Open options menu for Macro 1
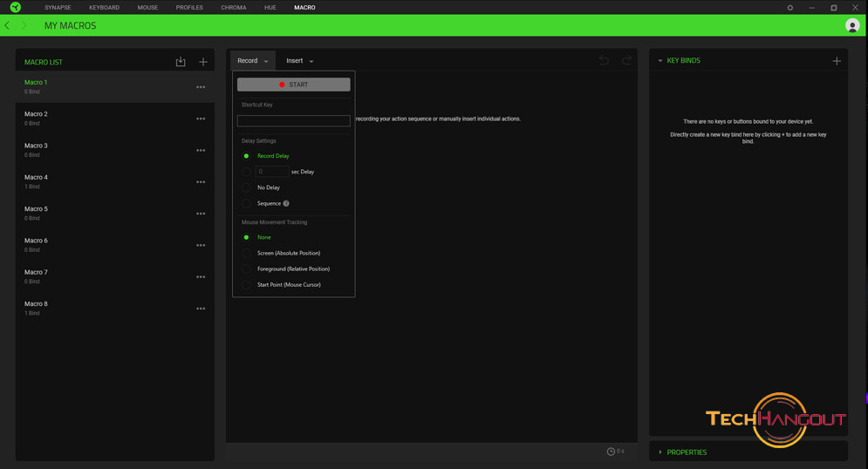This screenshot has width=868, height=469. (x=201, y=87)
